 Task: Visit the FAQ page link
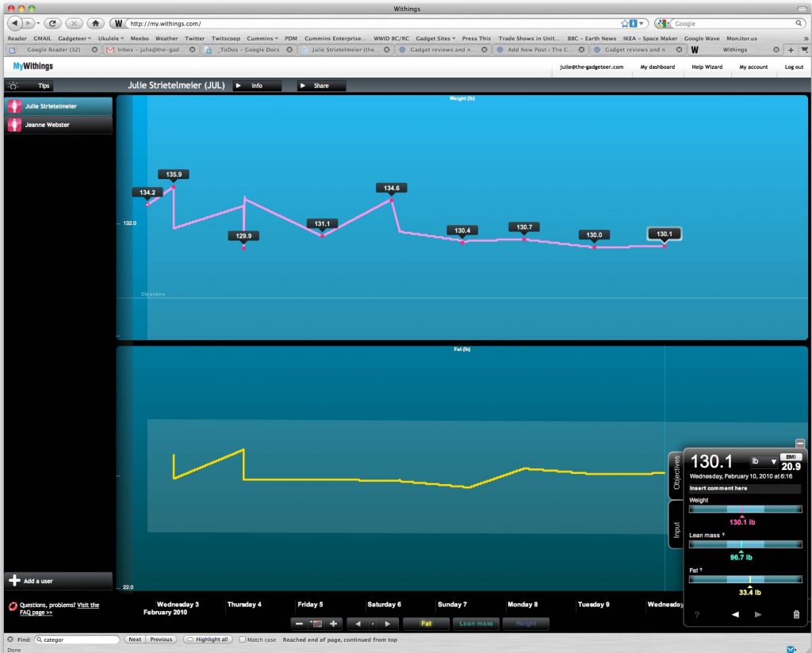(x=59, y=609)
